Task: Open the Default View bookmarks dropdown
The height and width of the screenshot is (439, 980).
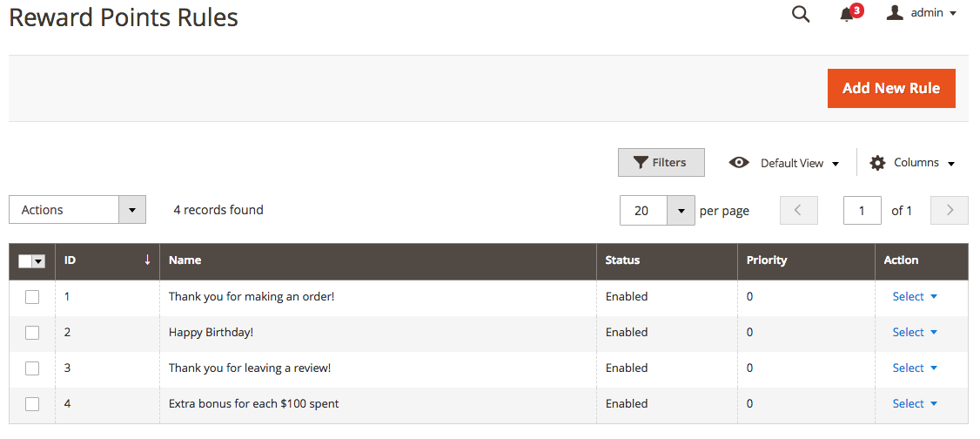Action: pyautogui.click(x=784, y=163)
